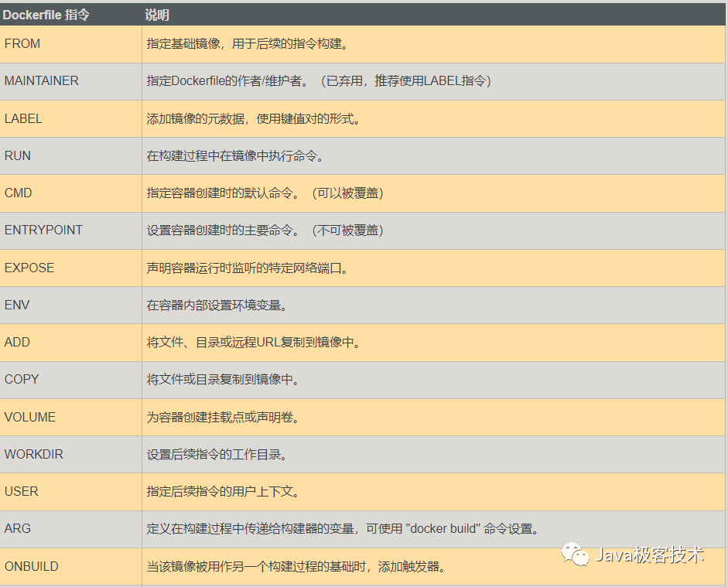Viewport: 728px width, 587px height.
Task: Select the ENV instruction cell
Action: pyautogui.click(x=70, y=305)
